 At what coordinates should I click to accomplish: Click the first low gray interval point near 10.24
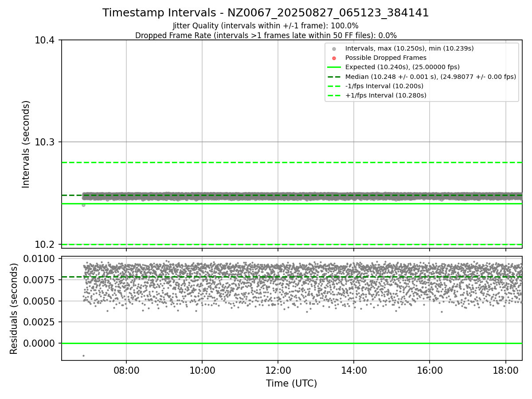[x=83, y=205]
